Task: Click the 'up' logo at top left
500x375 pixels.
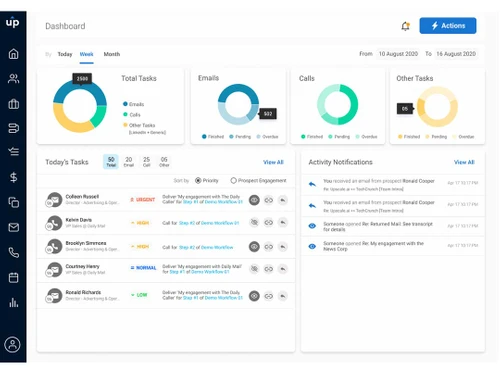Action: (12, 22)
